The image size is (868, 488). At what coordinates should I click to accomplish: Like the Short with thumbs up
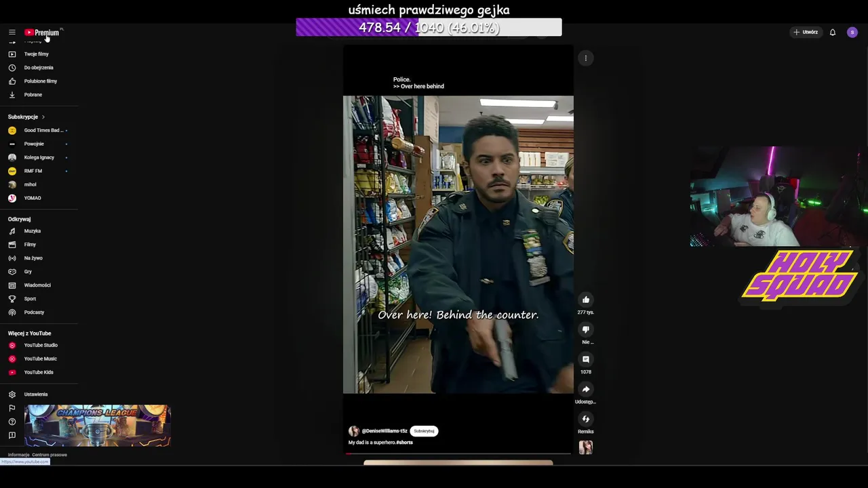(x=586, y=300)
